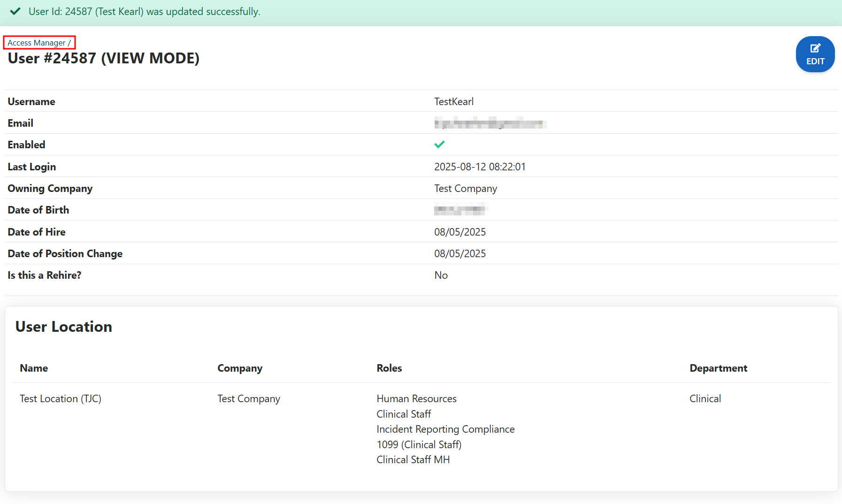Click the green Enabled checkmark icon

439,145
